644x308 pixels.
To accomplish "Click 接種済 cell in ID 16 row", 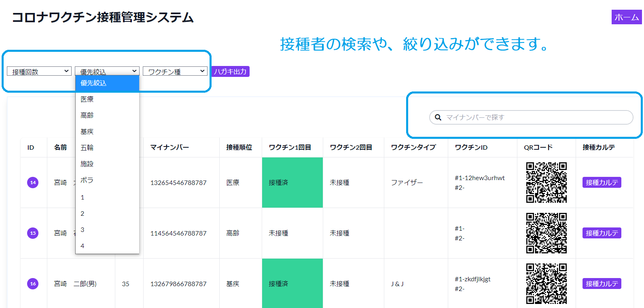I will point(292,283).
